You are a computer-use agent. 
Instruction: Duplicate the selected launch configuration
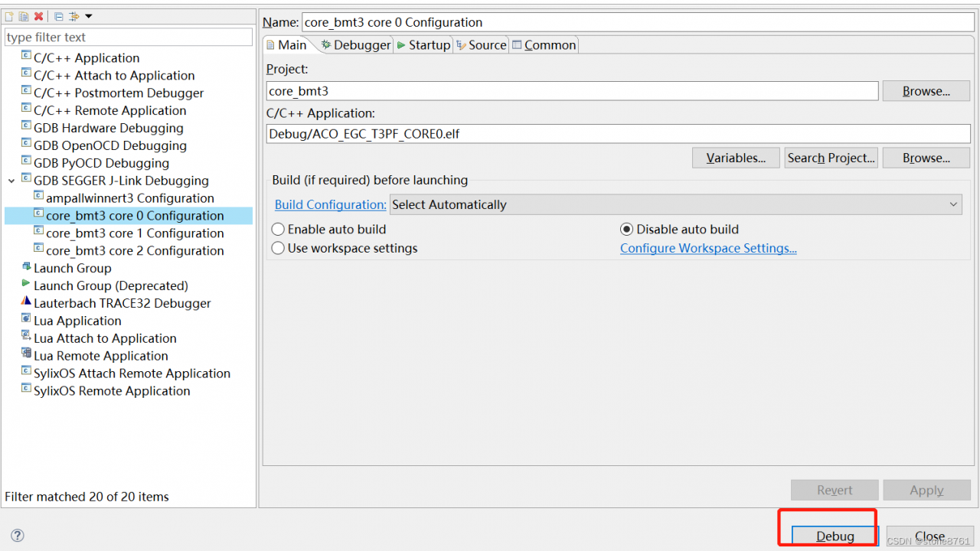(x=24, y=16)
